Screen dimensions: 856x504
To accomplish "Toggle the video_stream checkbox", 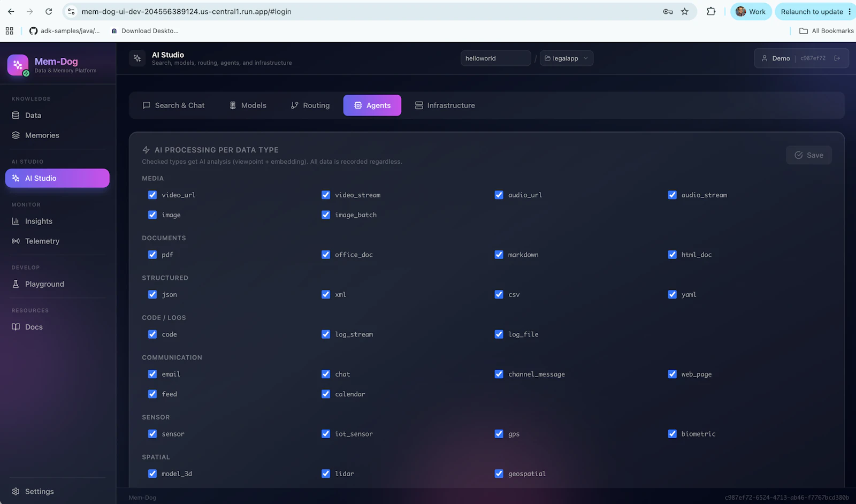I will coord(326,195).
